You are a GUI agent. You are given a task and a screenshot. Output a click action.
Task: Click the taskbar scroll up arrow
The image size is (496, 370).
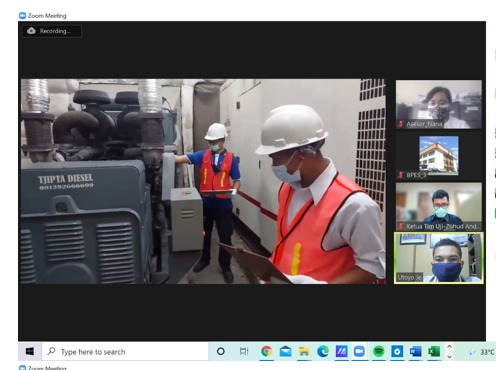pyautogui.click(x=449, y=347)
